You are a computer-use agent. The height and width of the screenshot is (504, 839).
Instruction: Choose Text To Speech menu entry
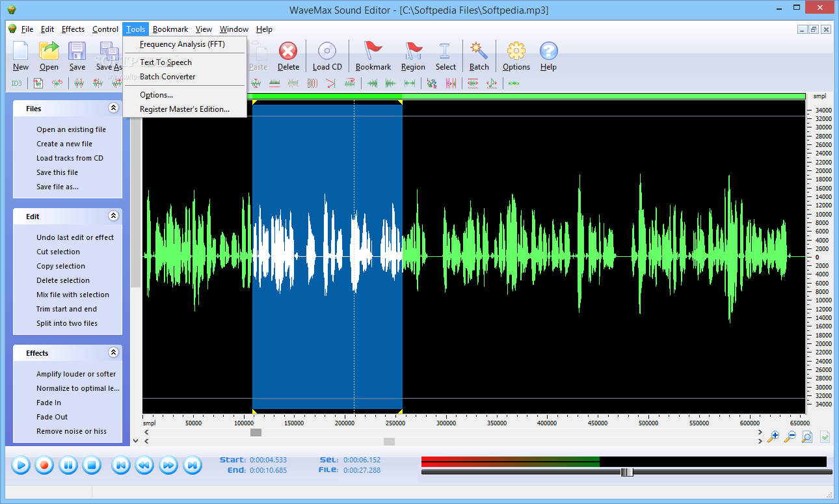[x=185, y=62]
